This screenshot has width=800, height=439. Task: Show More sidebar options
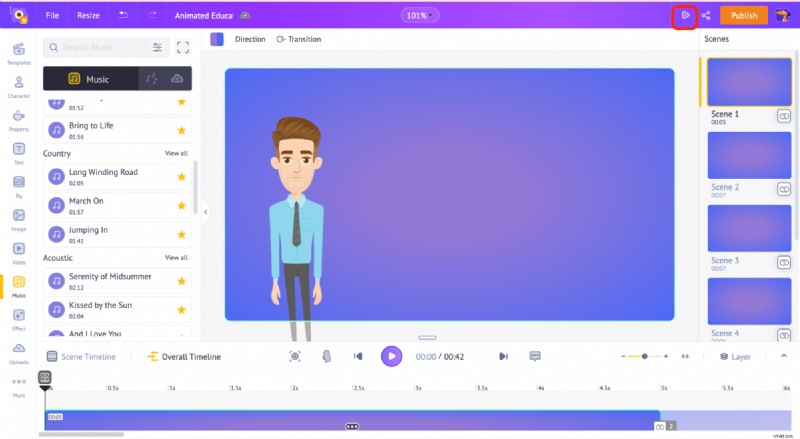[19, 386]
